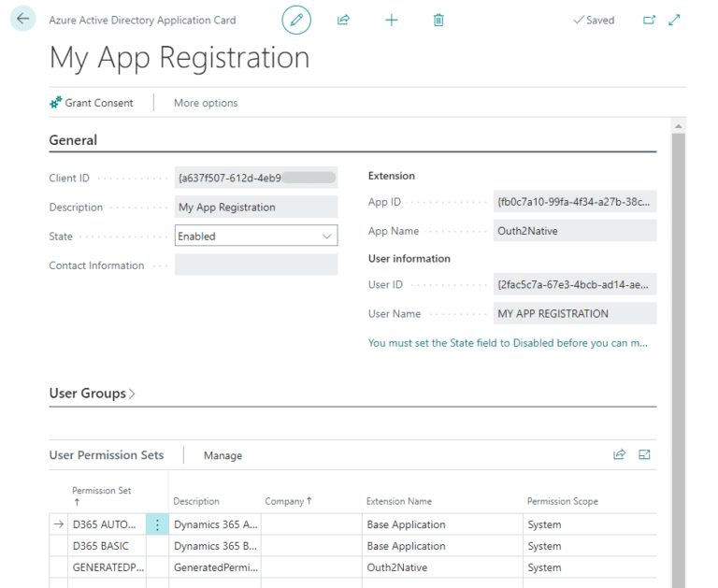Click Permission Scope column header
718x588 pixels.
(x=562, y=501)
